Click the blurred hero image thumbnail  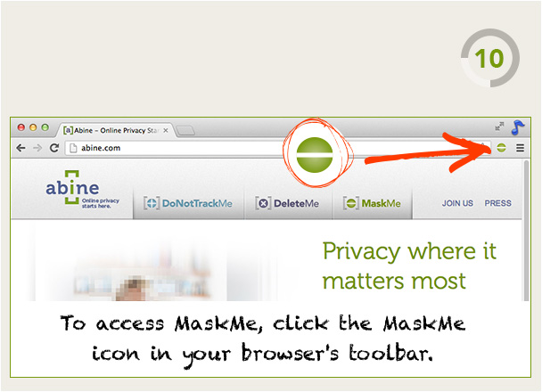tap(131, 263)
